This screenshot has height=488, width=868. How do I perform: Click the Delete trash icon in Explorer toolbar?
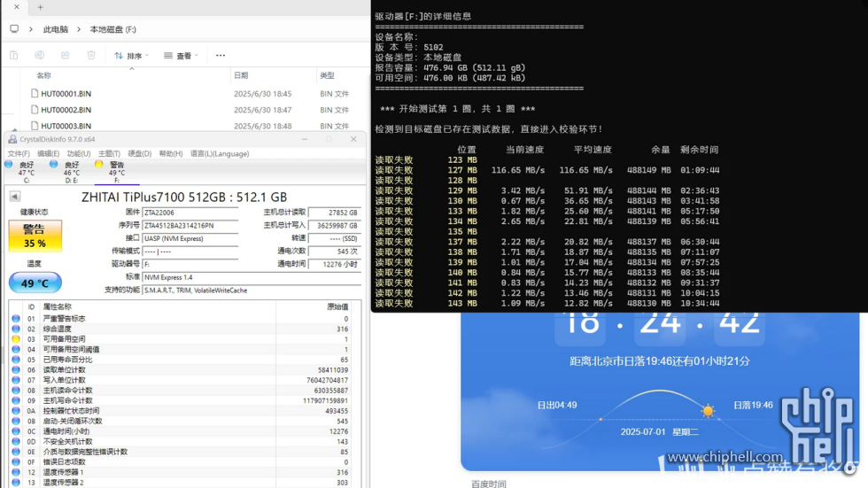pos(91,55)
